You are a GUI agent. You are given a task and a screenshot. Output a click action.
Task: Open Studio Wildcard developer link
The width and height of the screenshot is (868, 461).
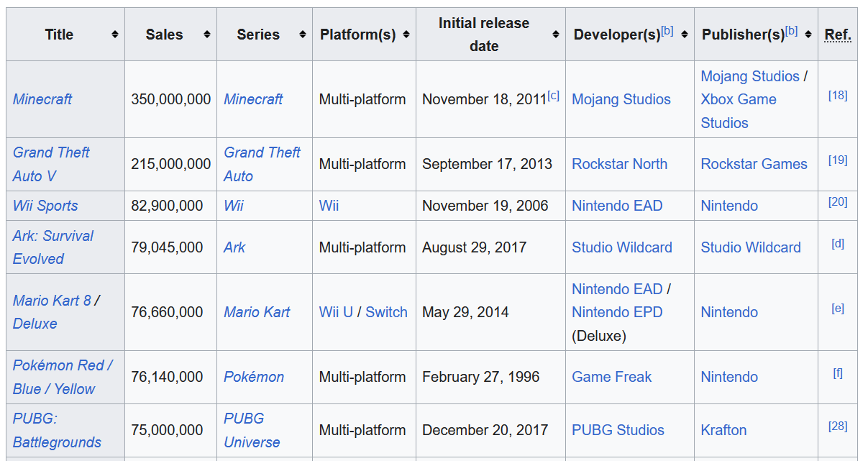pos(622,247)
